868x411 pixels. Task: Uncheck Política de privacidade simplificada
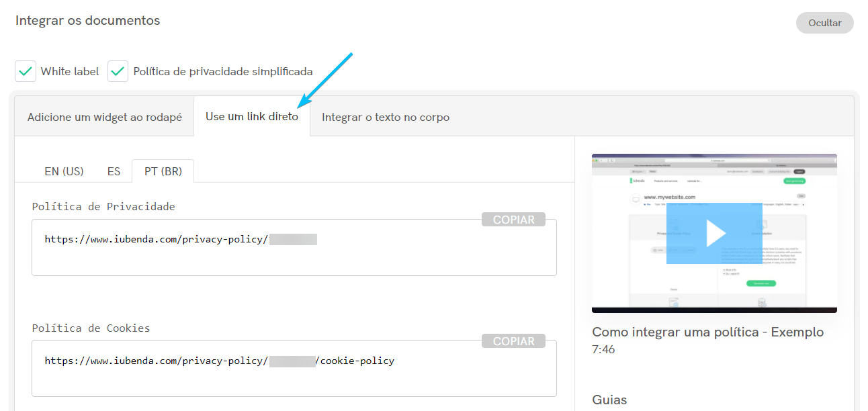(118, 71)
